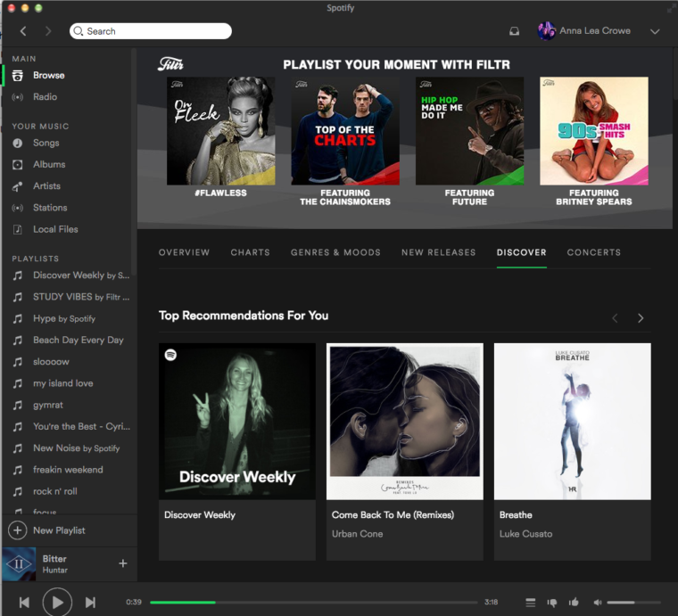The image size is (678, 616).
Task: Open the play queue icon
Action: pyautogui.click(x=531, y=602)
